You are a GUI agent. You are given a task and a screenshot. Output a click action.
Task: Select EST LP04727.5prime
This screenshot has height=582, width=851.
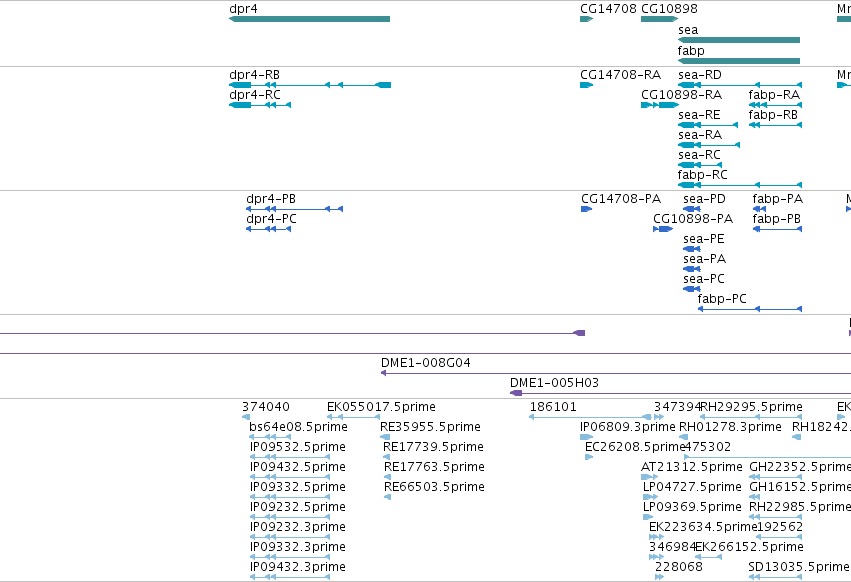point(650,497)
